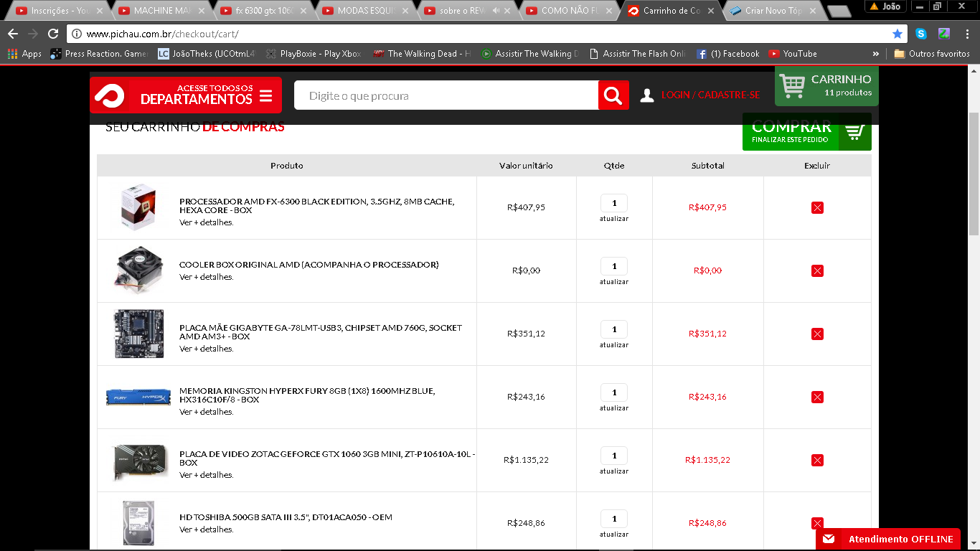This screenshot has width=980, height=551.
Task: Open the Carrinho shopping cart icon
Action: coord(792,86)
